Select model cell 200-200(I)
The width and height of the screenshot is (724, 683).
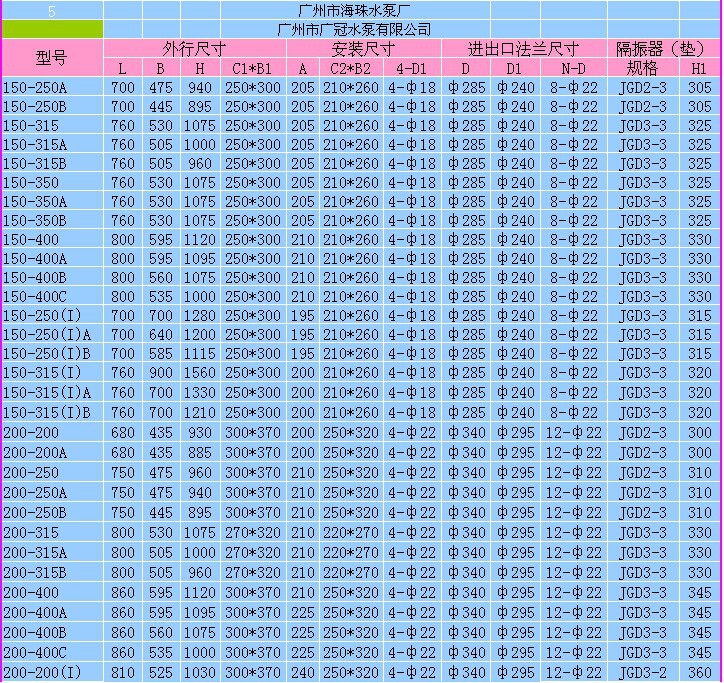click(x=52, y=672)
